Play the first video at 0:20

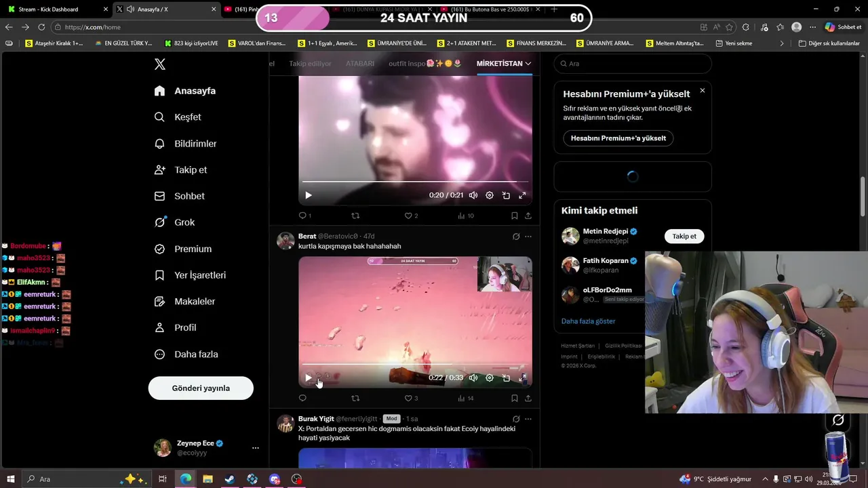[309, 195]
